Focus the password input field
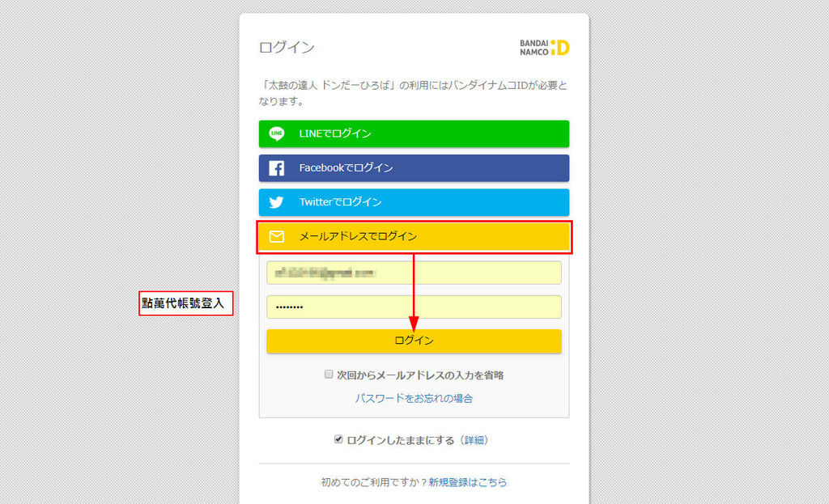 pos(414,307)
